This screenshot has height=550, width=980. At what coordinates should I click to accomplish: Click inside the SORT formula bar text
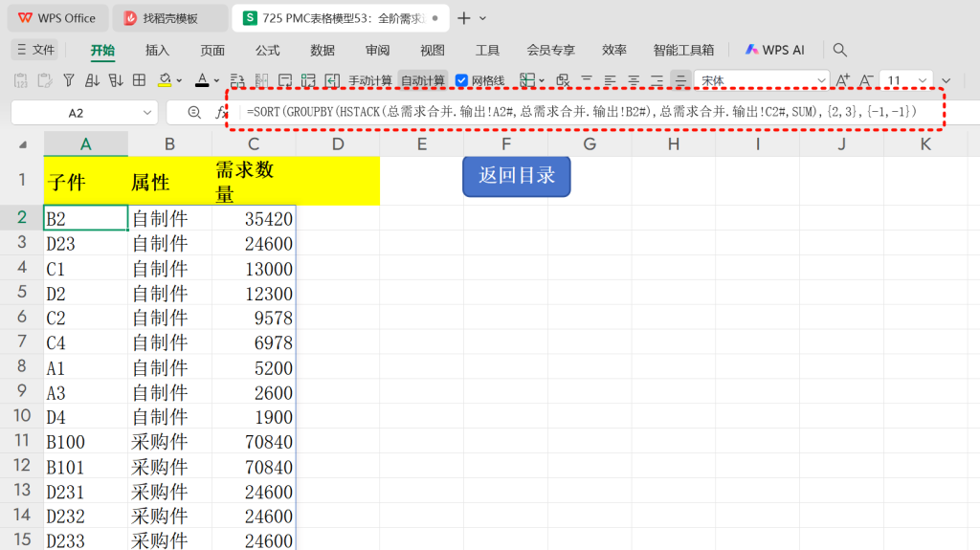point(581,112)
